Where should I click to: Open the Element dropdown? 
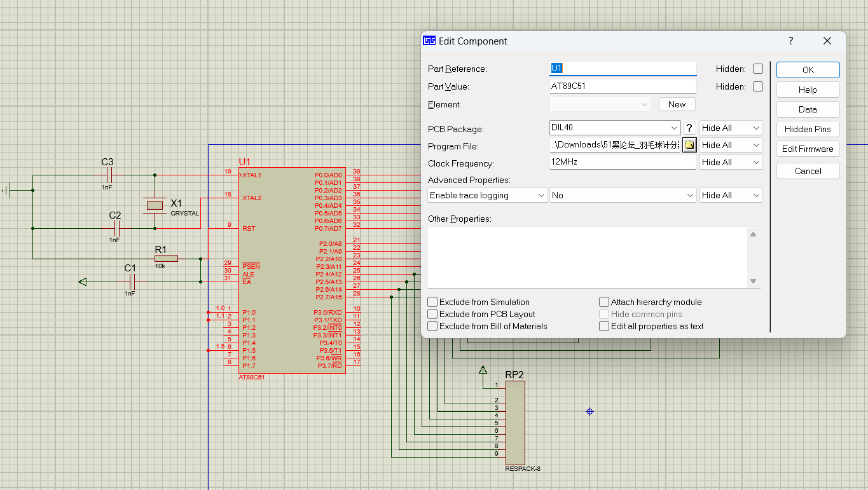tap(600, 104)
